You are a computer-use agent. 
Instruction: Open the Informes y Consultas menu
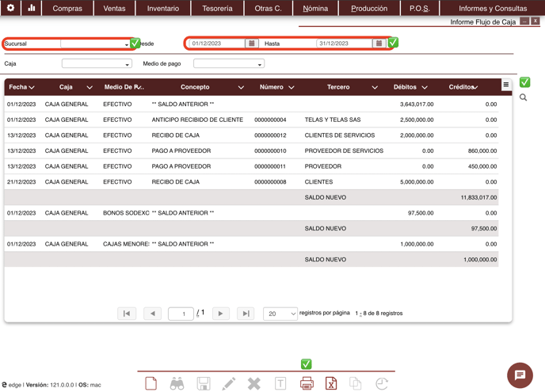(493, 9)
